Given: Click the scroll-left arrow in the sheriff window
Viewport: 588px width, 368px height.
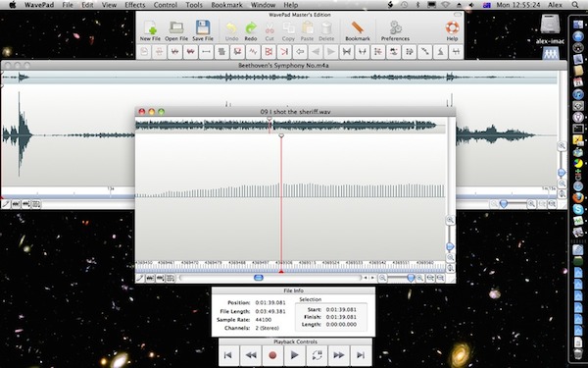Looking at the screenshot, I should coord(366,278).
